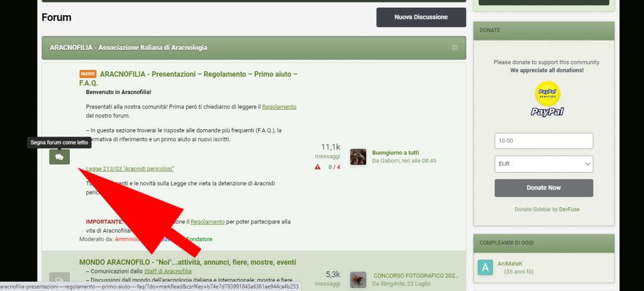Follow the Regolamento link in the welcome text
The image size is (644, 291).
click(x=279, y=107)
